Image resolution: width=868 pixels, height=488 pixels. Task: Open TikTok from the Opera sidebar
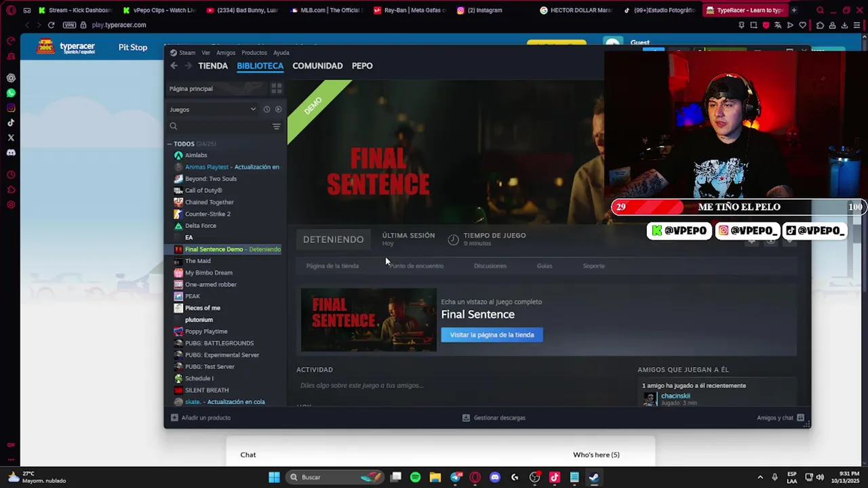click(x=11, y=123)
